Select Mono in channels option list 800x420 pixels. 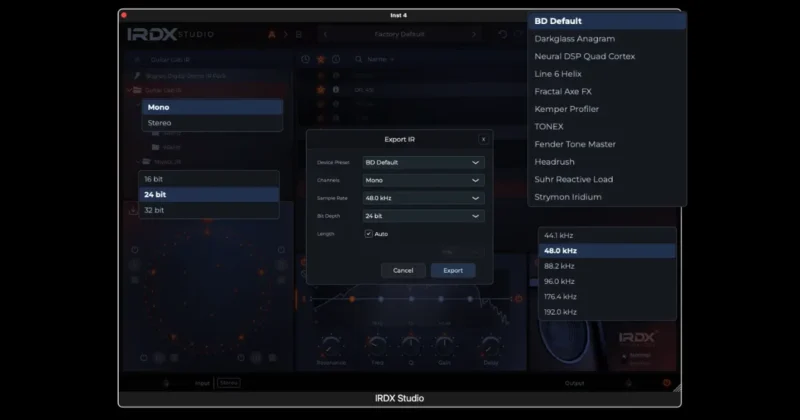click(x=212, y=107)
